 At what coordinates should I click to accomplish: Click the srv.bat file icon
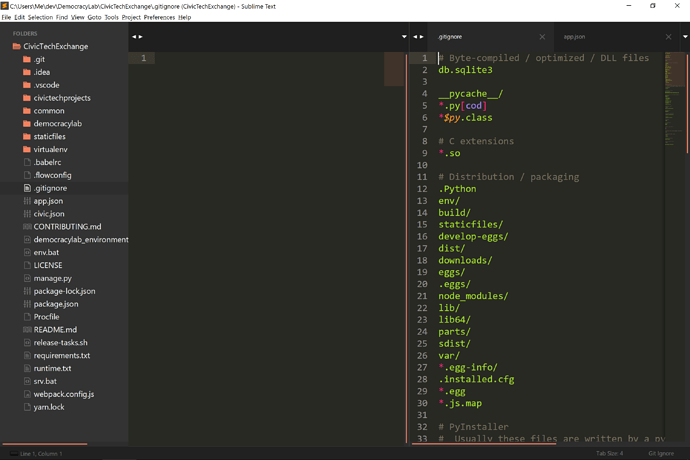pos(27,381)
